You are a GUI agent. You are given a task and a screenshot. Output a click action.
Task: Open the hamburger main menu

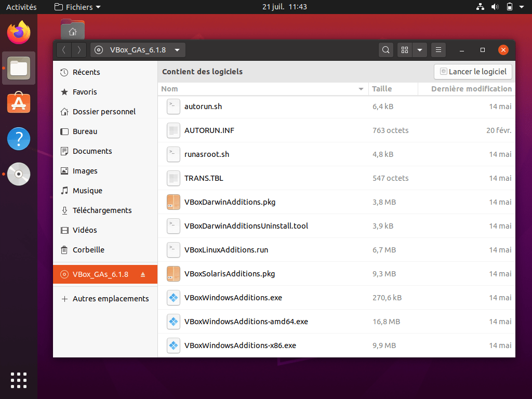438,50
